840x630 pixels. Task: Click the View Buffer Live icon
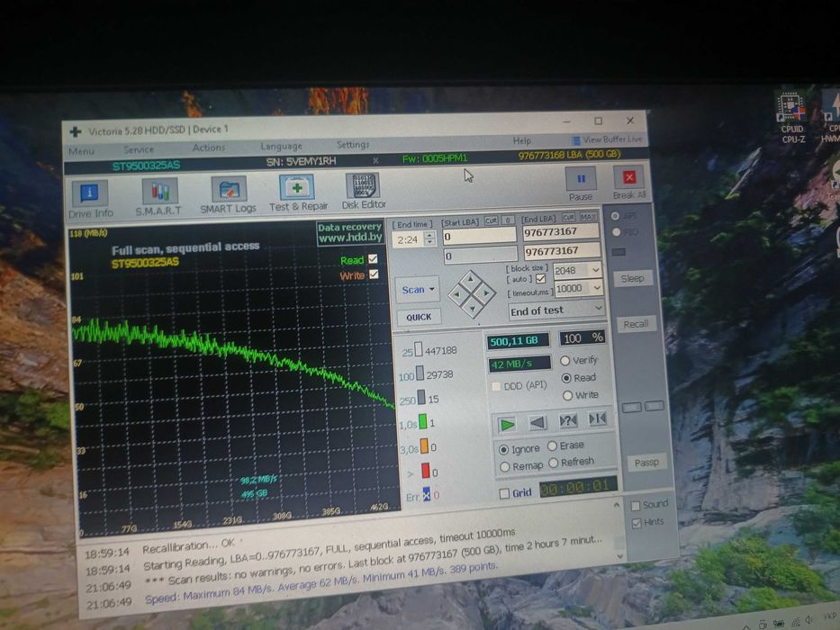point(574,140)
